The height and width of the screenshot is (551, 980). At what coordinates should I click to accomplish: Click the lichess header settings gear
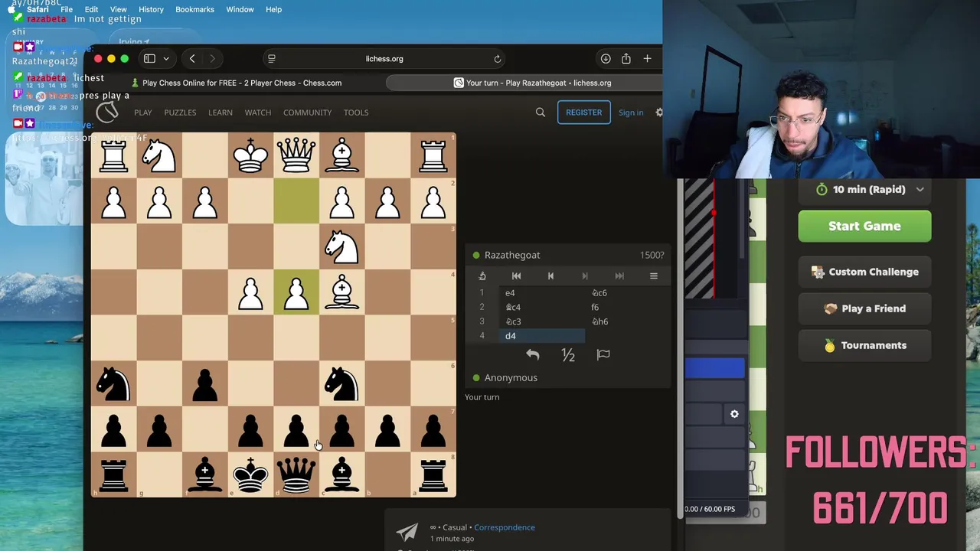[659, 112]
